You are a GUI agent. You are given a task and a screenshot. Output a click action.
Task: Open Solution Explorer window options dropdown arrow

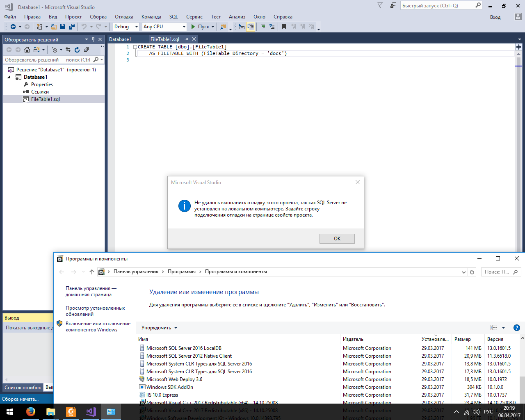click(87, 39)
